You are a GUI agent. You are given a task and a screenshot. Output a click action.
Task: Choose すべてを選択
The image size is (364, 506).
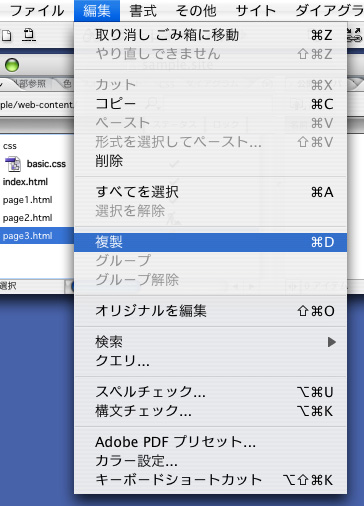click(x=210, y=192)
